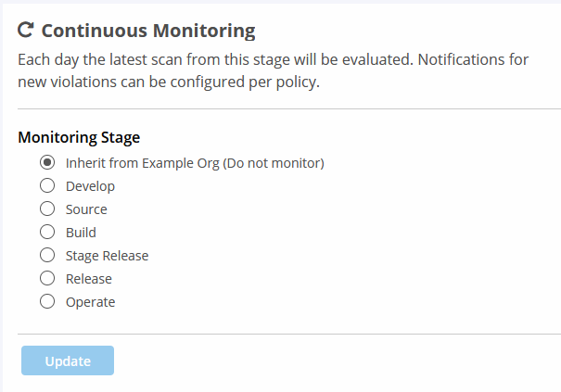Image resolution: width=561 pixels, height=392 pixels.
Task: Click the Stage Release label text
Action: [x=107, y=256]
